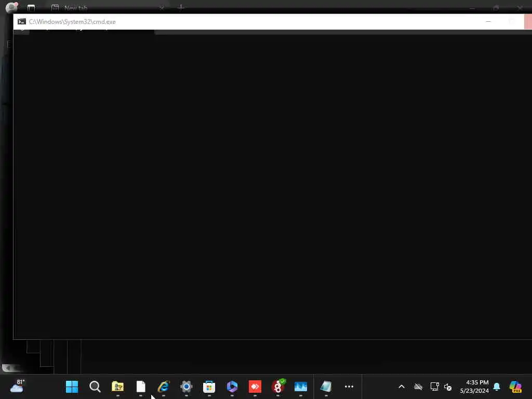Viewport: 532px width, 399px height.
Task: Click the muted volume tray icon
Action: click(x=448, y=387)
